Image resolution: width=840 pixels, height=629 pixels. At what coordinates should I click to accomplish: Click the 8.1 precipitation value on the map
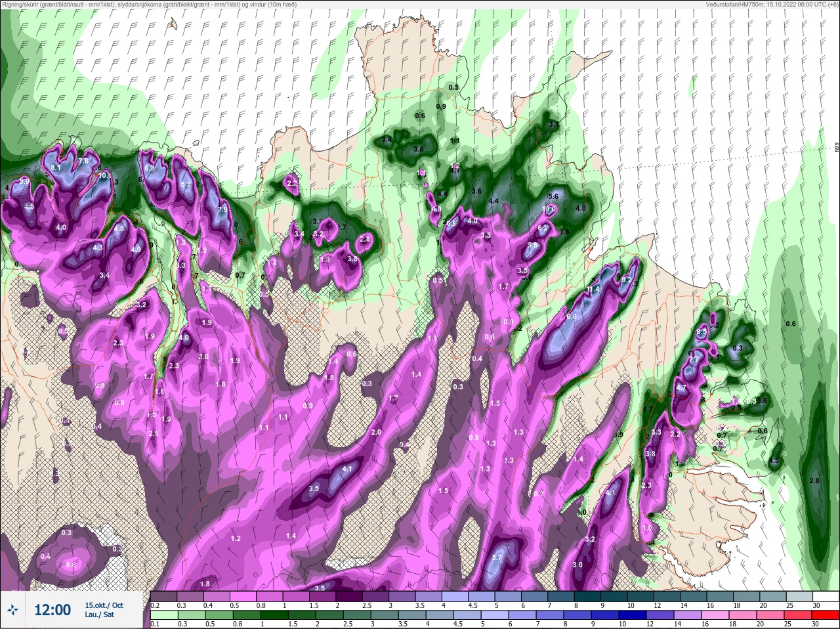coord(56,168)
